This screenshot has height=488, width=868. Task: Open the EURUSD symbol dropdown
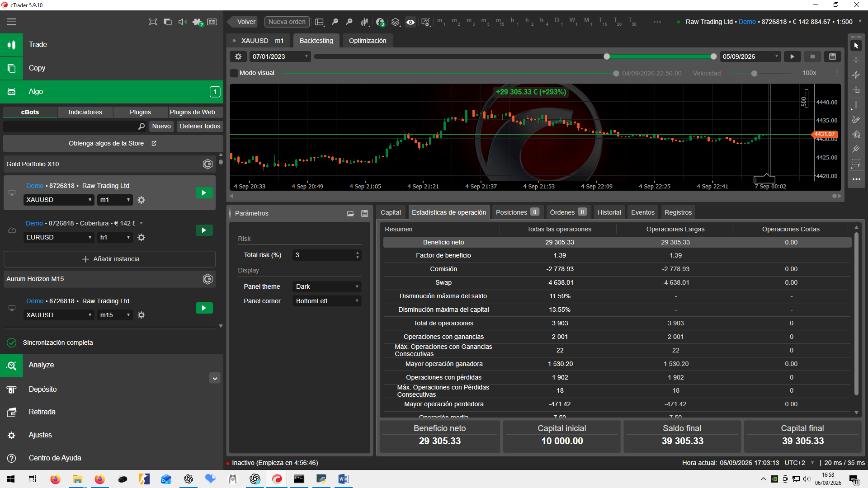coord(59,237)
